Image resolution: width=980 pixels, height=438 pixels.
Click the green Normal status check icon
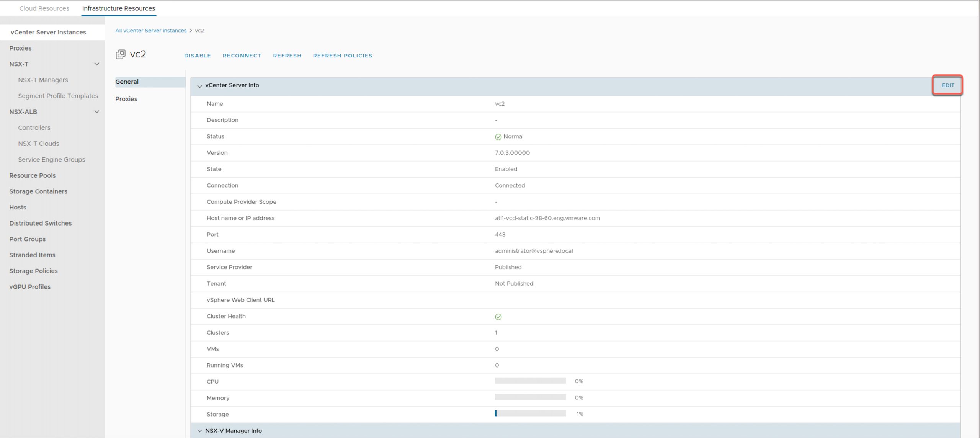click(x=498, y=137)
